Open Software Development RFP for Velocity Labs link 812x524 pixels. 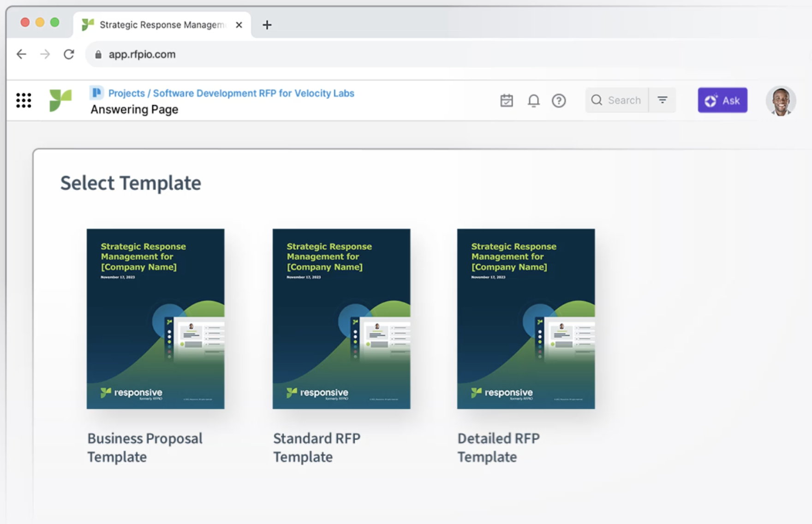[x=254, y=93]
